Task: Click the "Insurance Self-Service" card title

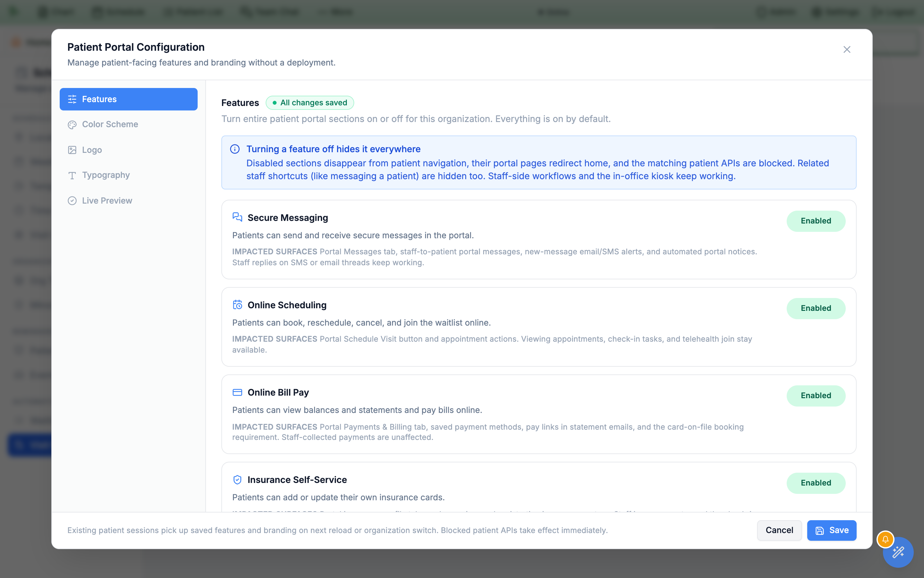Action: (297, 480)
